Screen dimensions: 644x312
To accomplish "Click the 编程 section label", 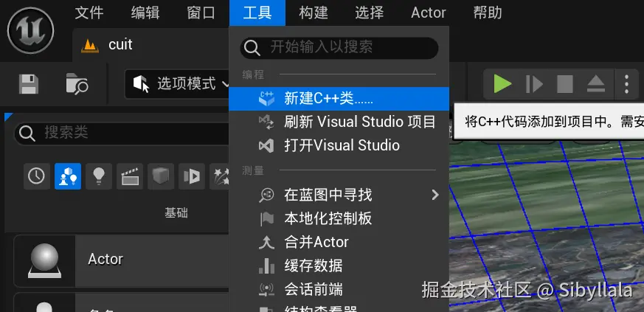I will 253,74.
